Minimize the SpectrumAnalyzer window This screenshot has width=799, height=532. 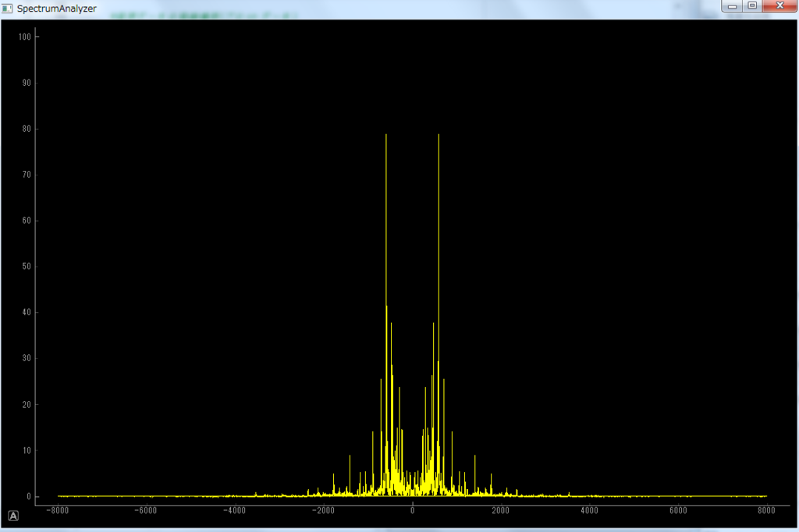pos(732,5)
